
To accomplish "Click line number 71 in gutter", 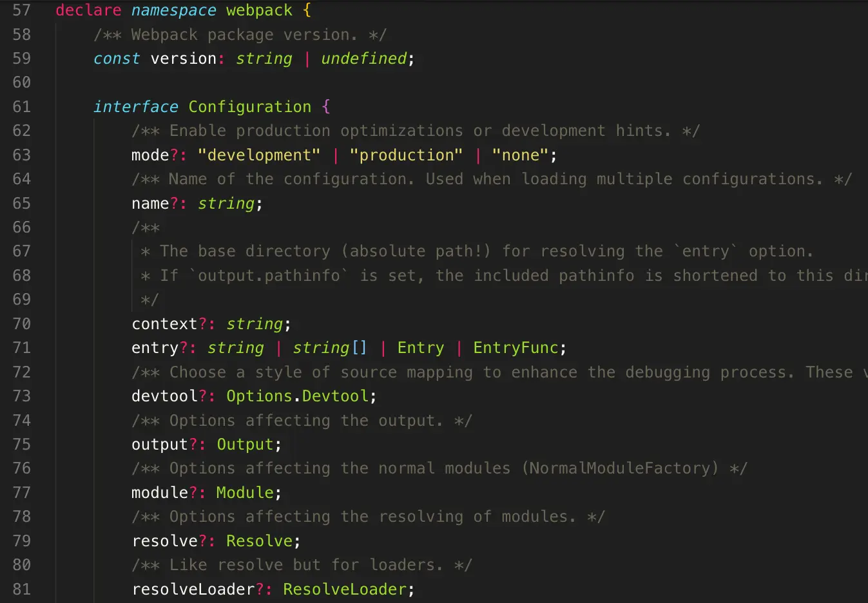I will click(x=22, y=348).
